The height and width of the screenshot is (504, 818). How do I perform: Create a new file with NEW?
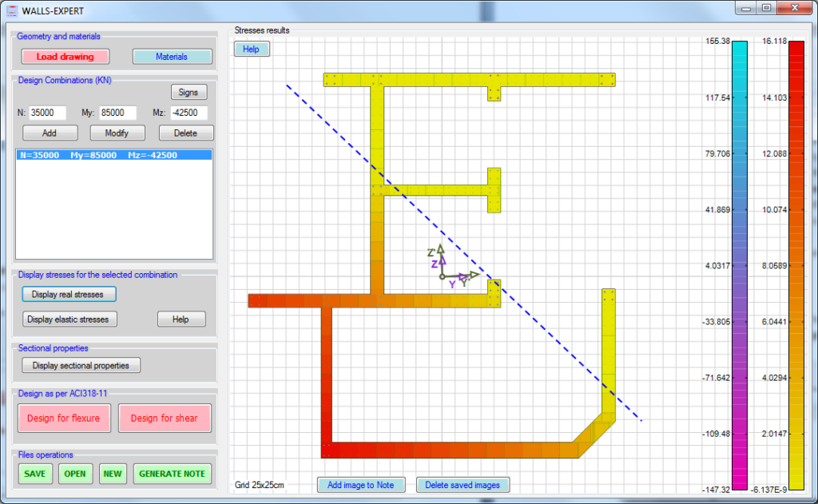113,474
